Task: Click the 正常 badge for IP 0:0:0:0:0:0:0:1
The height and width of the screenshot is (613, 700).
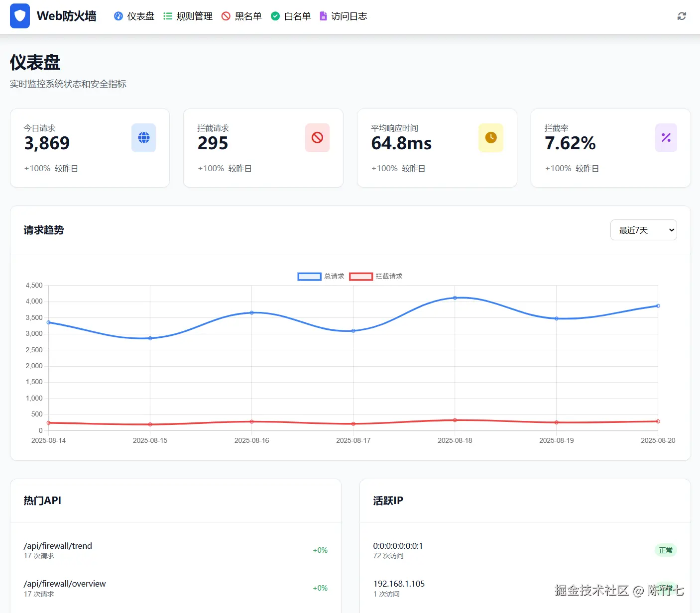Action: (666, 550)
